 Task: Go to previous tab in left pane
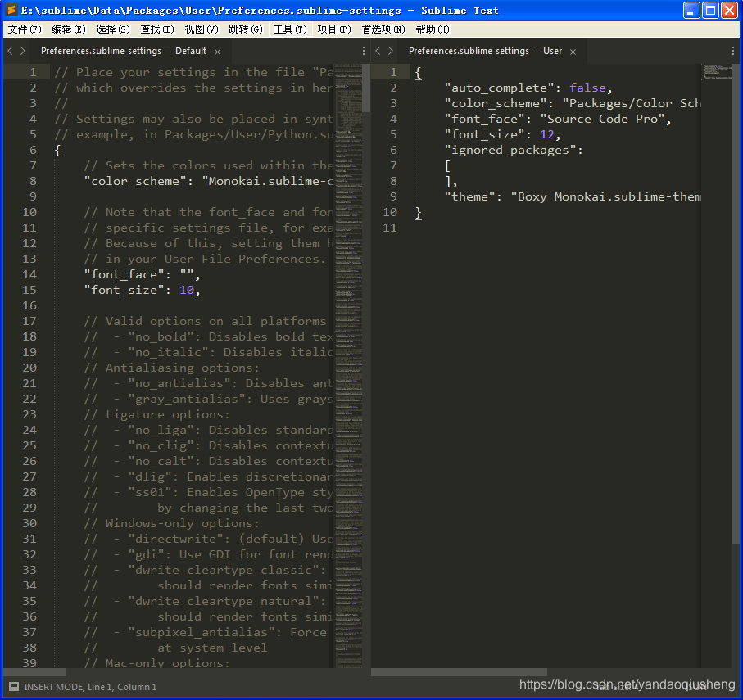click(x=10, y=51)
